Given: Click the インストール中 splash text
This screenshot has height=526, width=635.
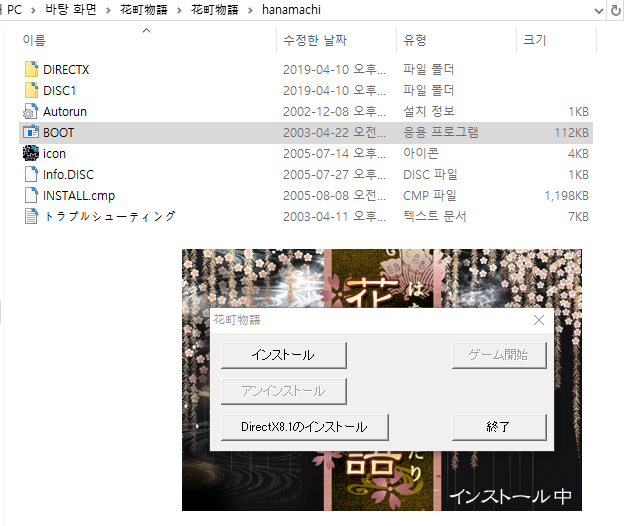Looking at the screenshot, I should click(x=510, y=496).
